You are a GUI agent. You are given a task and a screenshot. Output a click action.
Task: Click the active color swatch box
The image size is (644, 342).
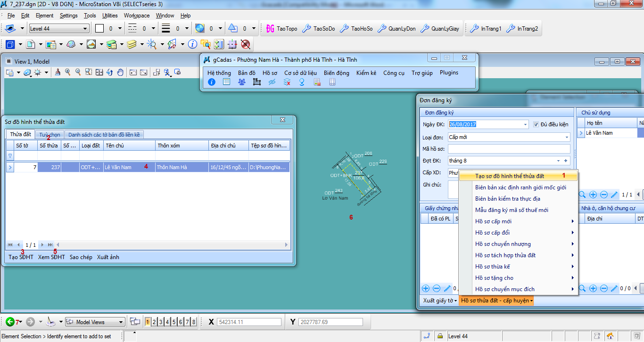pos(99,29)
